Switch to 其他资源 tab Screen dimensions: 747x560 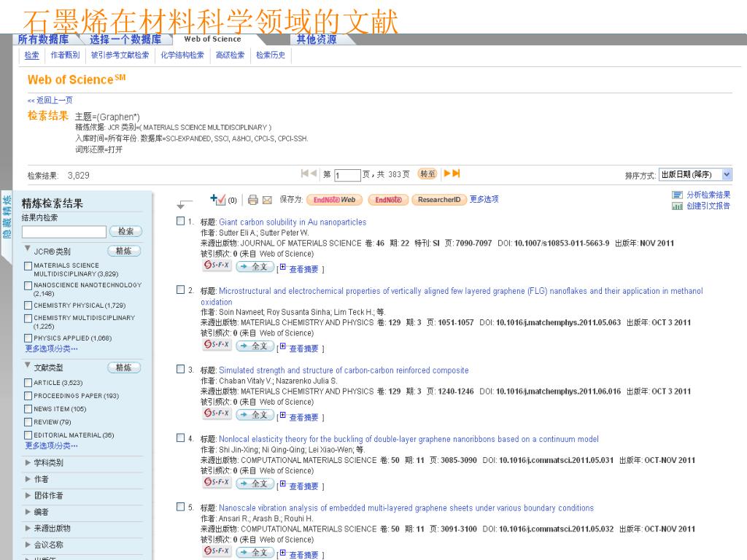pos(317,39)
